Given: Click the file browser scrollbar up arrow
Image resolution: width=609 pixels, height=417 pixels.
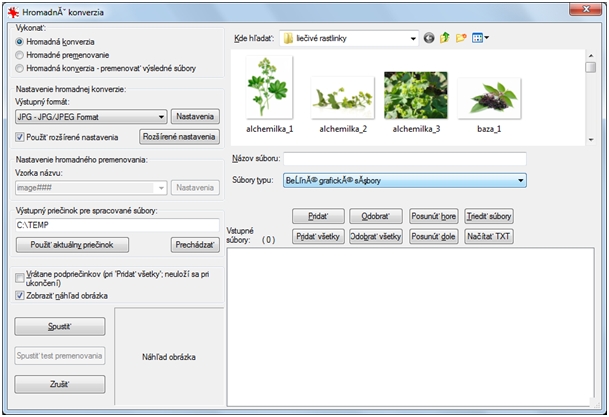Looking at the screenshot, I should pyautogui.click(x=591, y=56).
